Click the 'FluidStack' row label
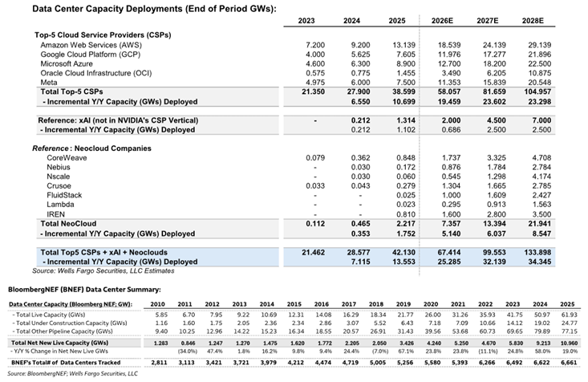This screenshot has height=382, width=588. pyautogui.click(x=64, y=196)
